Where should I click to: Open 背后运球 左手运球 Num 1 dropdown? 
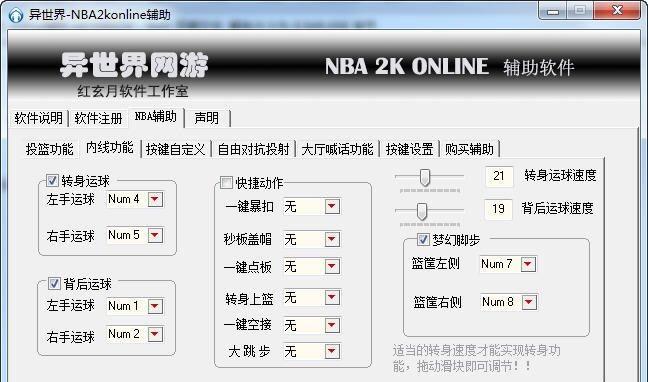[155, 306]
